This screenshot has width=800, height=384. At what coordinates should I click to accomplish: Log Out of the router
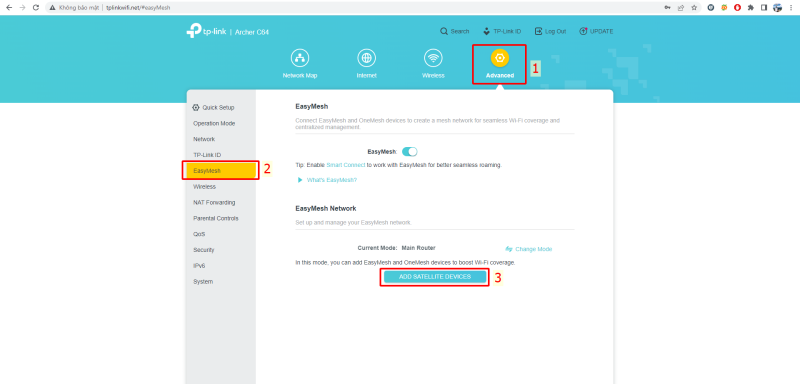[550, 31]
